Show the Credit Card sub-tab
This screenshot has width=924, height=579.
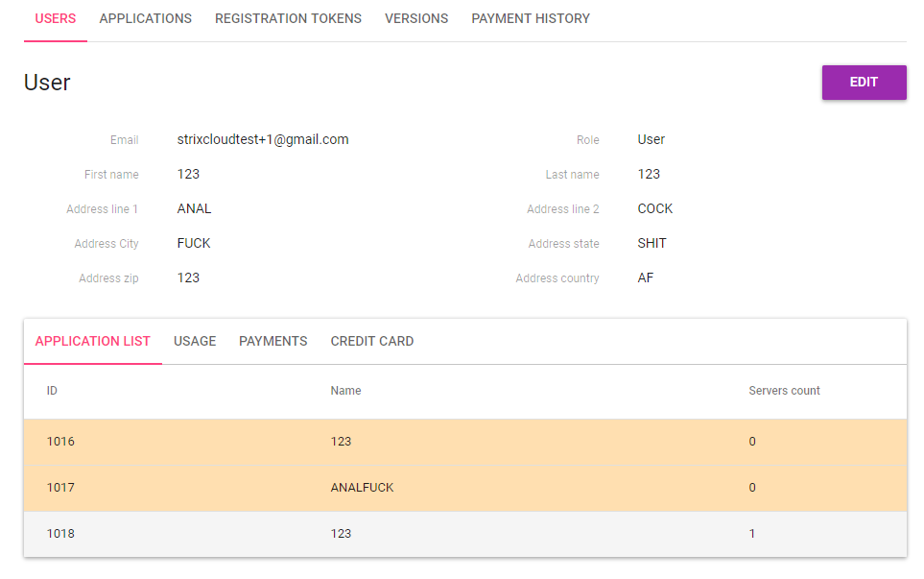pos(372,342)
